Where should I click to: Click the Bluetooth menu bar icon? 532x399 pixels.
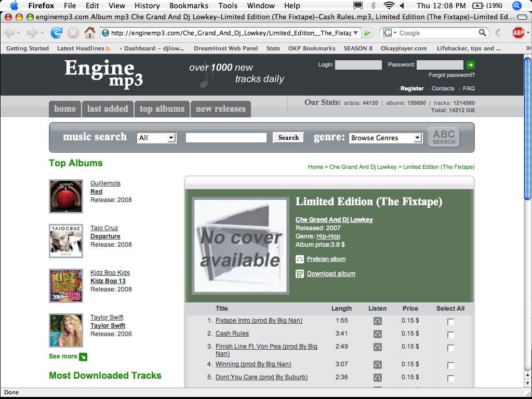tap(373, 6)
